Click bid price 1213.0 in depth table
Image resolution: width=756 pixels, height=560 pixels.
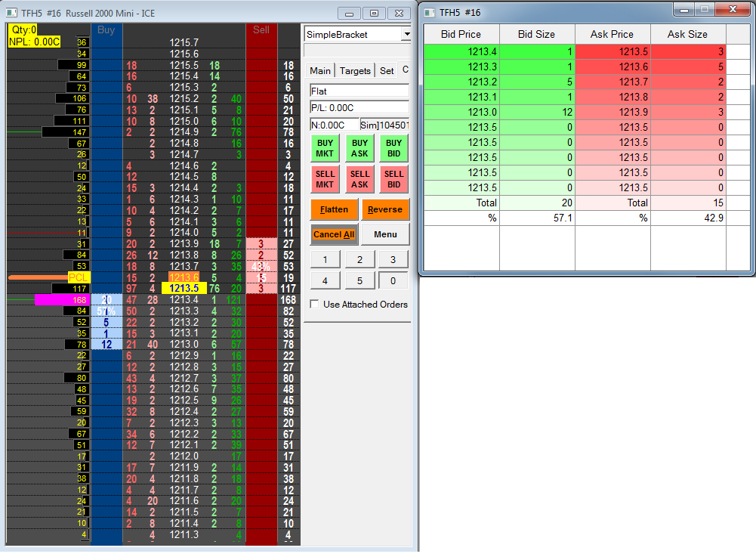coord(461,113)
